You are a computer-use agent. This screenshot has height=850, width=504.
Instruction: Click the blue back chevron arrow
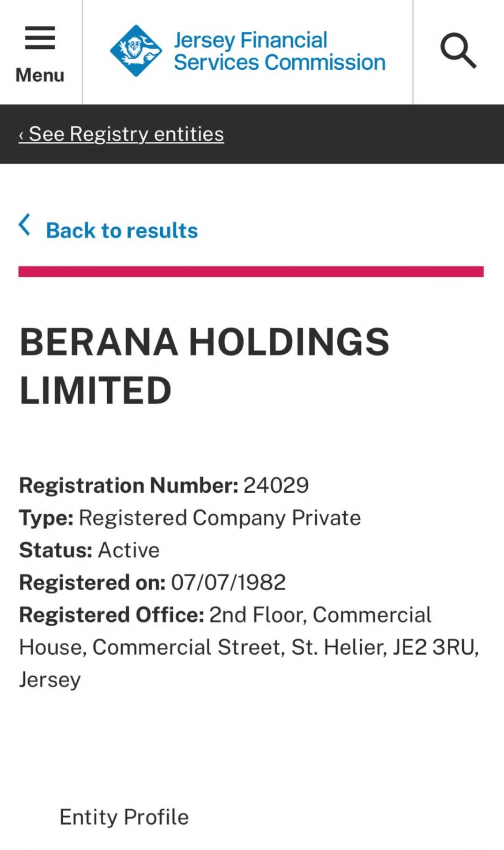click(x=24, y=225)
